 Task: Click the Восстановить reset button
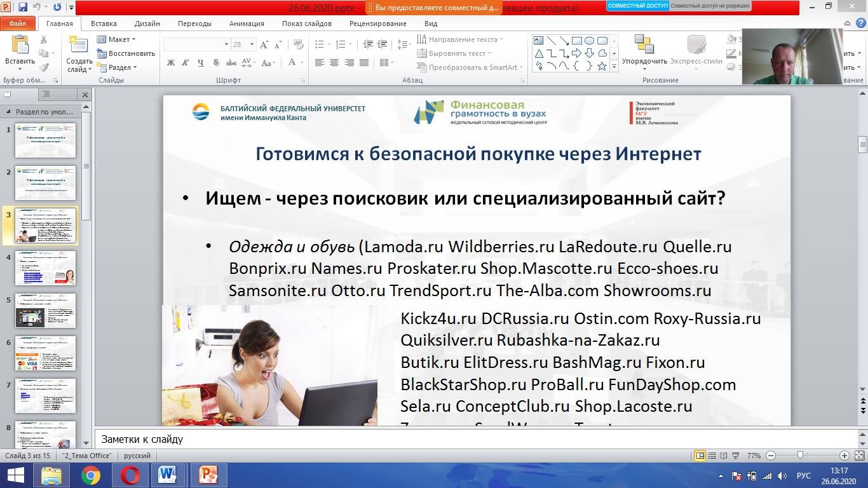(126, 53)
